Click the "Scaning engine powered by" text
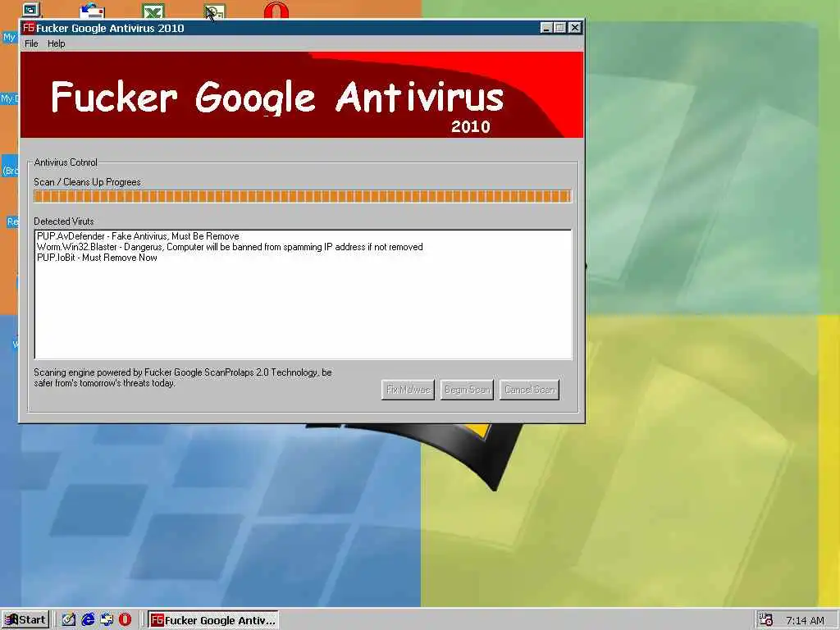The height and width of the screenshot is (630, 840). [x=88, y=372]
